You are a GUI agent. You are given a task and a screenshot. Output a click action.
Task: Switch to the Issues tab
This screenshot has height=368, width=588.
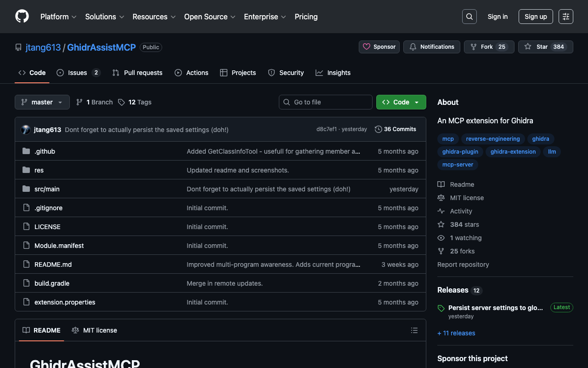(x=77, y=73)
